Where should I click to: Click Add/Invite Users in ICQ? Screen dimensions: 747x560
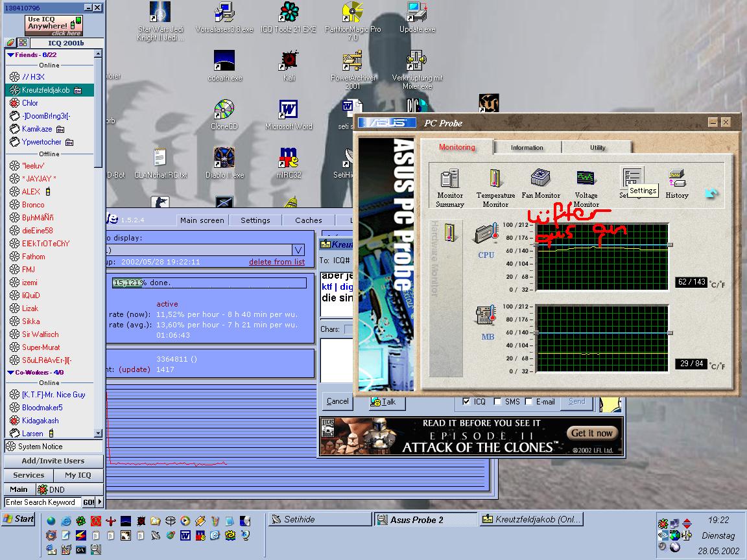pyautogui.click(x=53, y=461)
